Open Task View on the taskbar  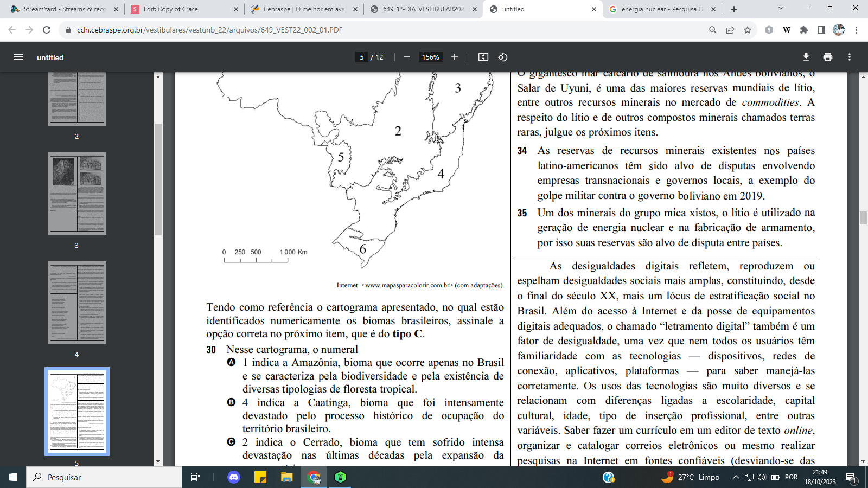click(195, 477)
